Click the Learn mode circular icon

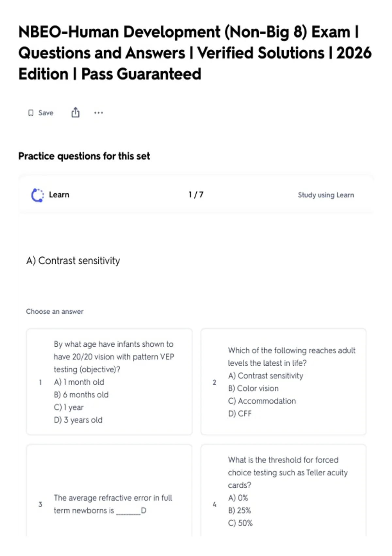(37, 195)
